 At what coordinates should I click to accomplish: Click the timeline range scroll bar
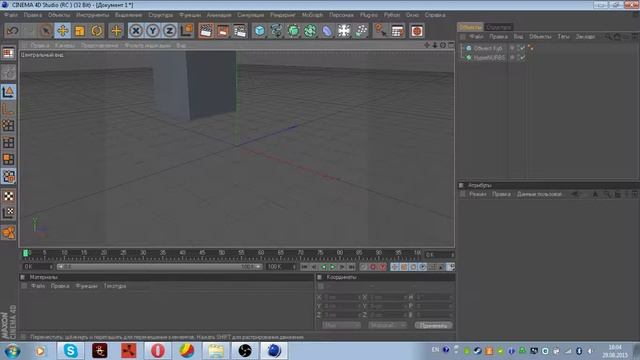pos(159,267)
